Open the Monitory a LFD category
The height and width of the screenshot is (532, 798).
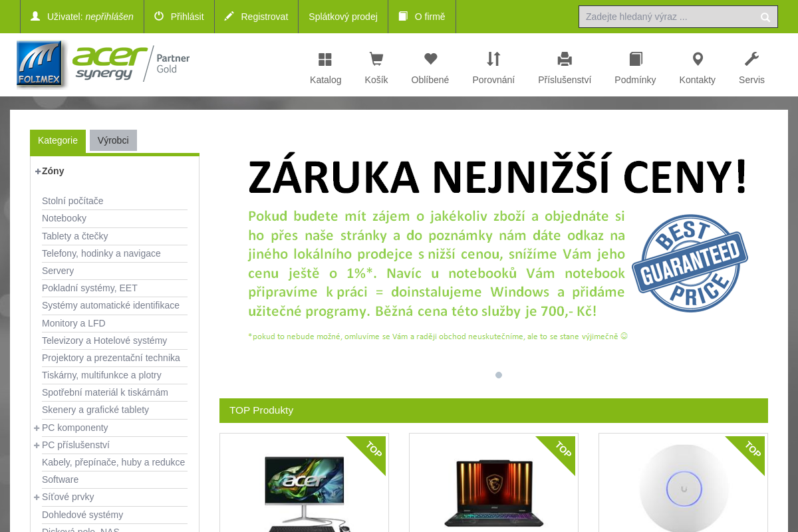click(74, 323)
